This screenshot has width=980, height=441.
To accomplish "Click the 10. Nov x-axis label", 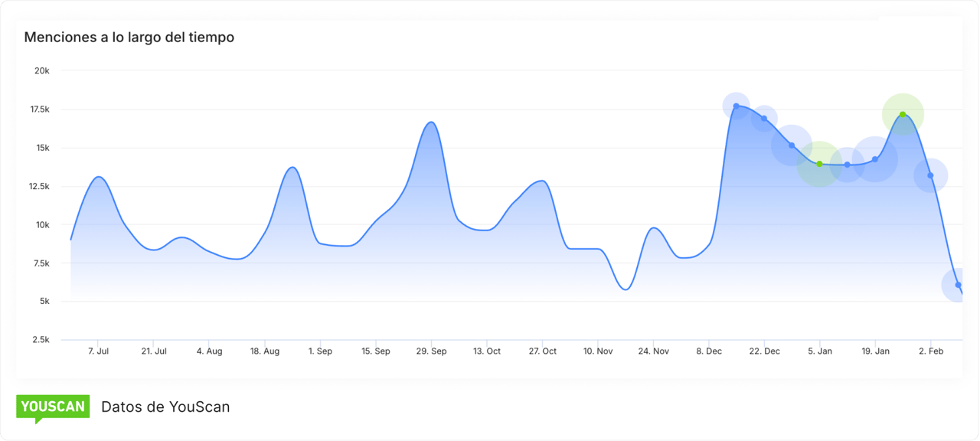I will click(x=597, y=351).
